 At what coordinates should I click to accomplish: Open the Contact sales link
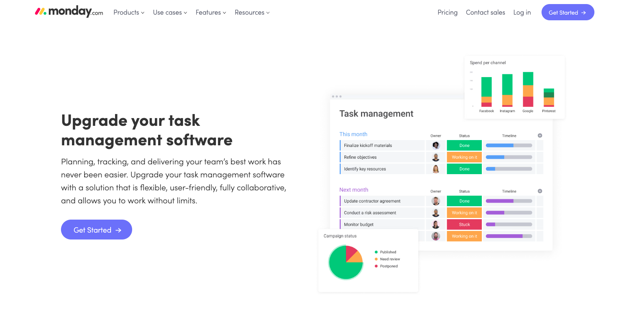point(485,13)
